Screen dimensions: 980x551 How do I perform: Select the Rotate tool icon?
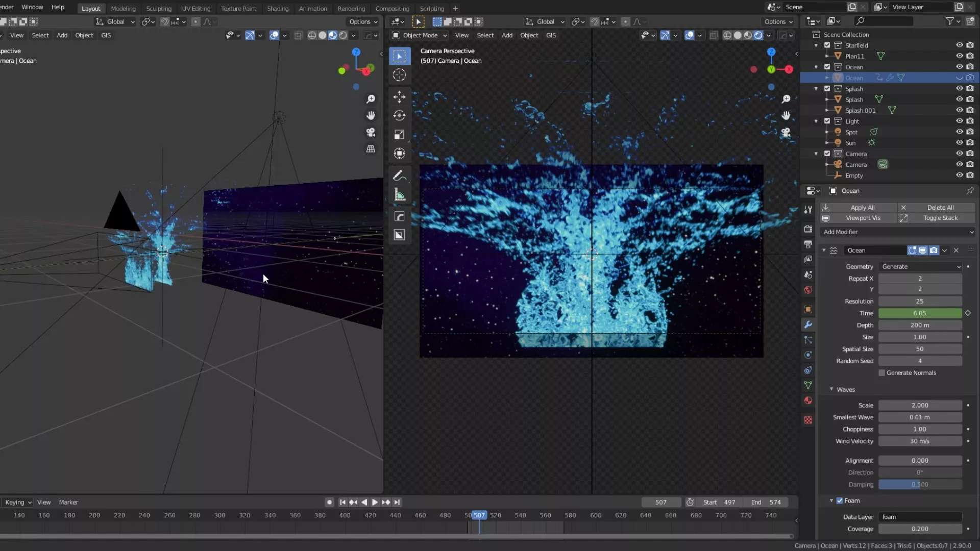point(399,116)
